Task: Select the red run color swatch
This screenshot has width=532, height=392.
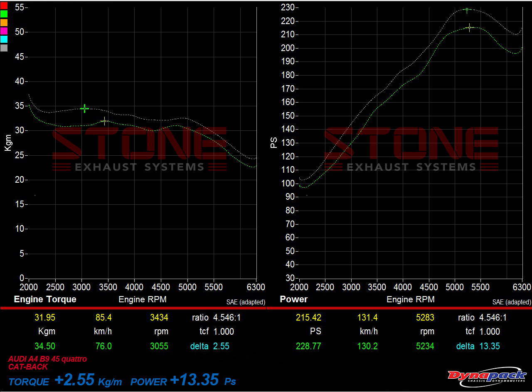Action: pos(4,5)
